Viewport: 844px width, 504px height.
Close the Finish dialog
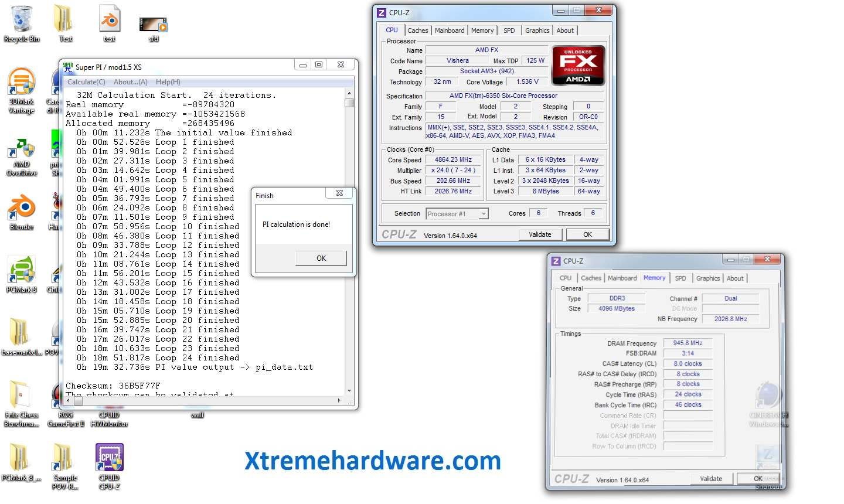339,193
